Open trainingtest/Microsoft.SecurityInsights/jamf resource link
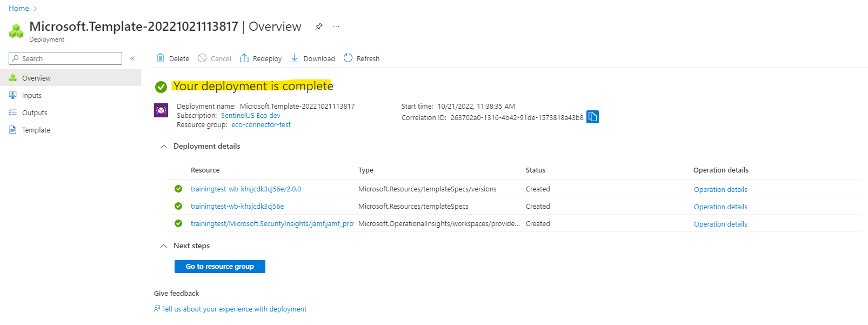868x325 pixels. click(272, 223)
